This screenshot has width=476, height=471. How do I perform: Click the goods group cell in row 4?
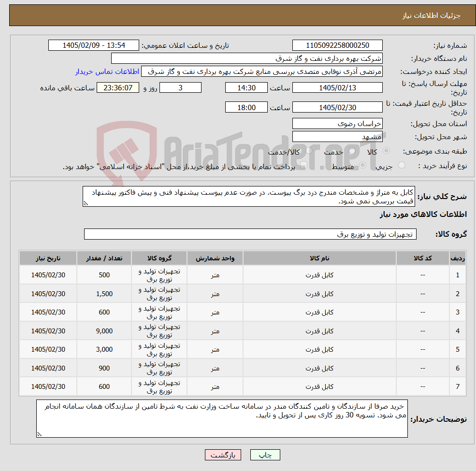pos(159,331)
